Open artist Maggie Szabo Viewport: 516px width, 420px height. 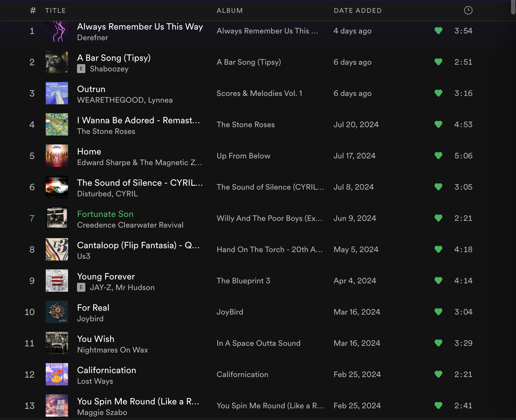[x=102, y=412]
